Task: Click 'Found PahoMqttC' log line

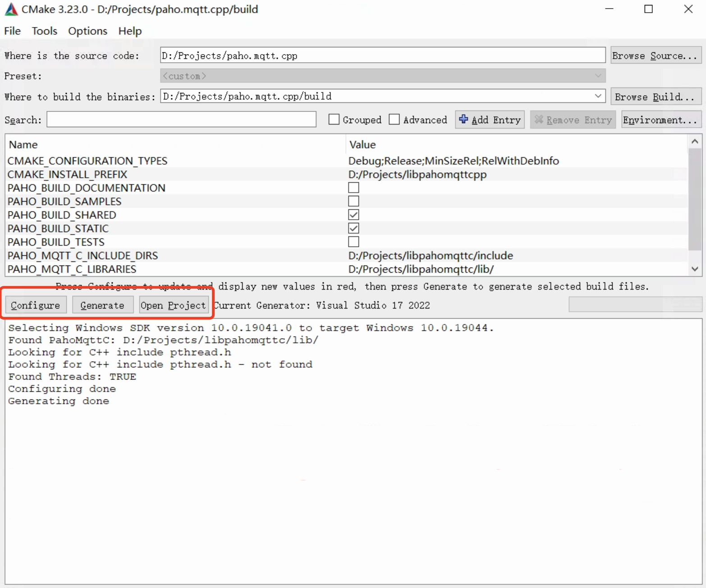Action: pos(163,340)
